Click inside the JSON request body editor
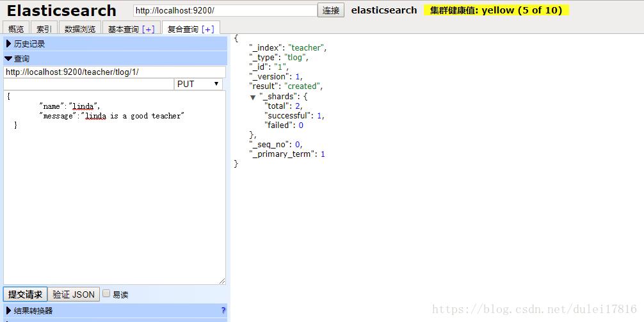Screen dimensions: 644x322 point(115,188)
